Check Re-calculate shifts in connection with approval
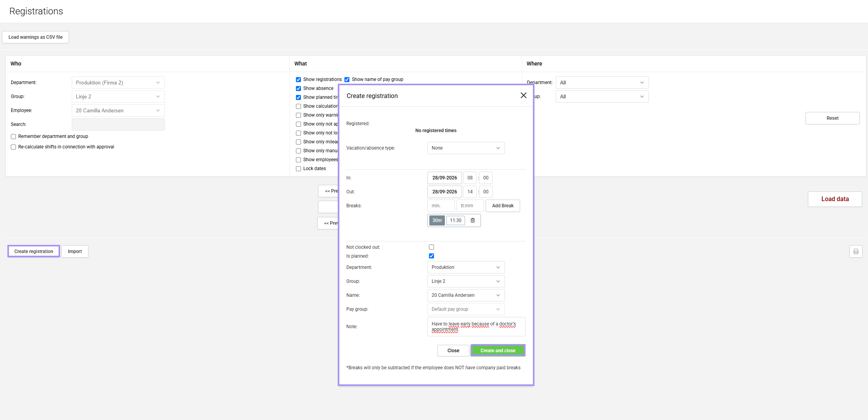Viewport: 868px width, 420px height. click(14, 147)
